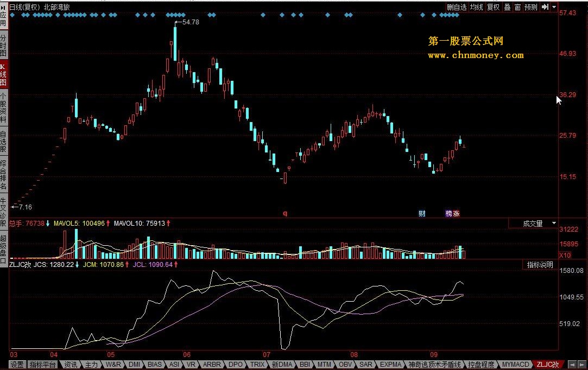Screen dimensions: 588x370
Task: Toggle the 均线 moving average display
Action: (477, 7)
